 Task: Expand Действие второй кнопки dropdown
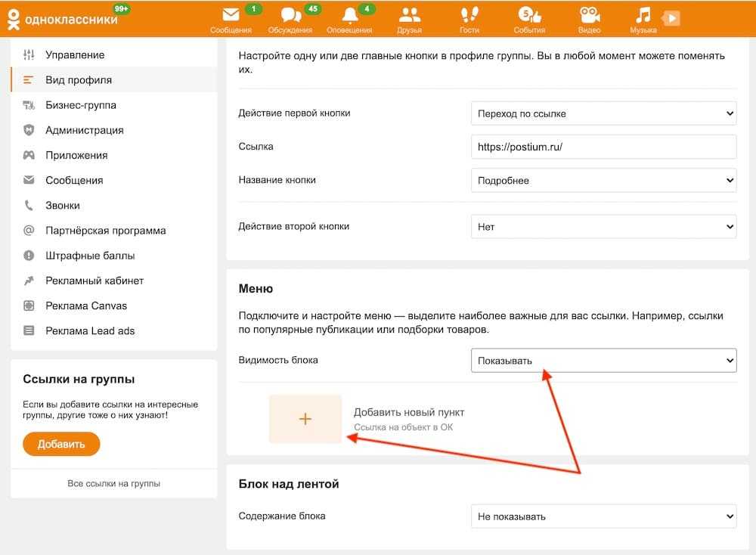(603, 226)
